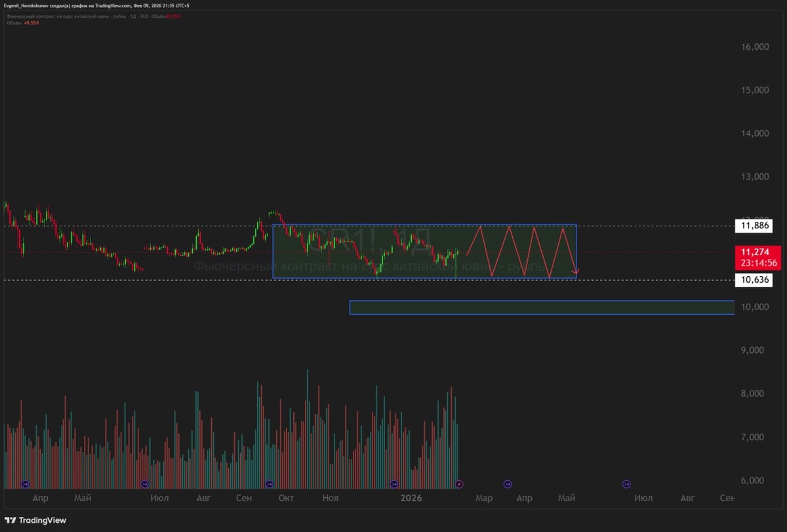This screenshot has height=532, width=787.
Task: Click the 10,000 price axis value
Action: [x=754, y=307]
